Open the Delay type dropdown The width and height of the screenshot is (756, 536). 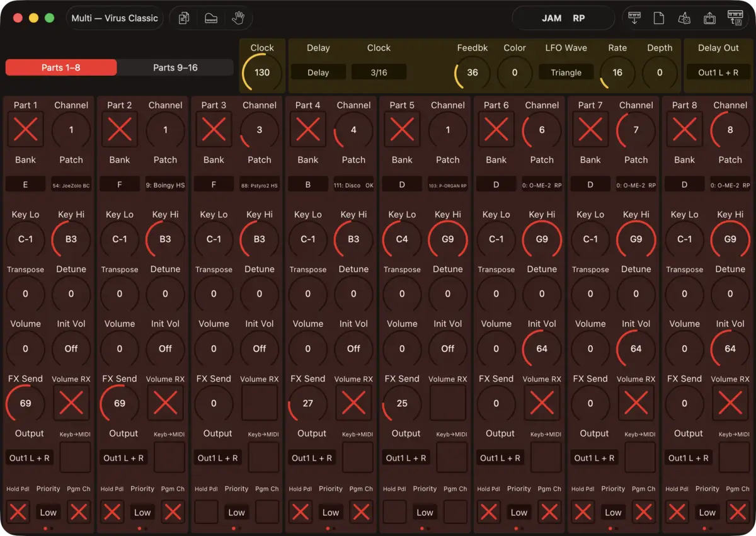318,72
